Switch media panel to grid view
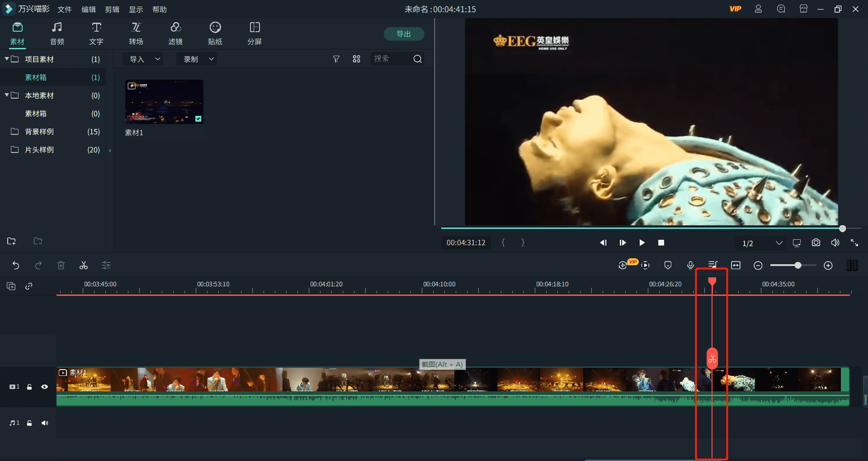This screenshot has width=868, height=461. pos(356,59)
